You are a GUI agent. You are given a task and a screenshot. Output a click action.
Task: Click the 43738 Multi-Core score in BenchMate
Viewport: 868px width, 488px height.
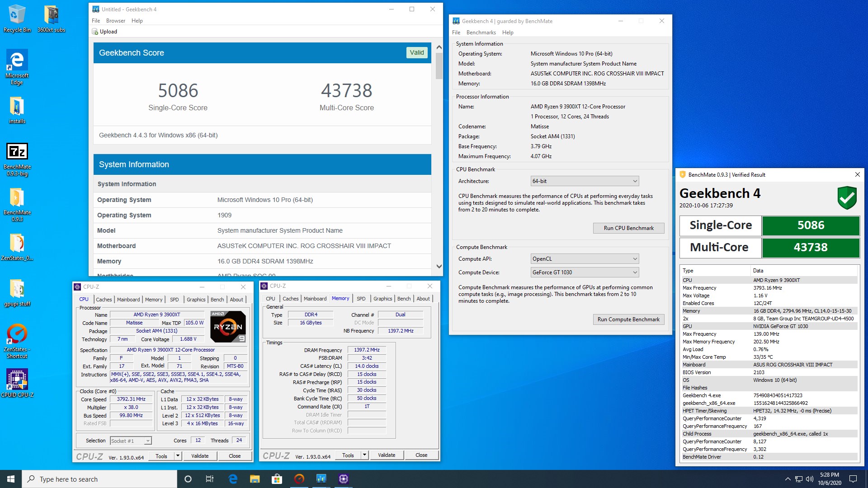(811, 248)
